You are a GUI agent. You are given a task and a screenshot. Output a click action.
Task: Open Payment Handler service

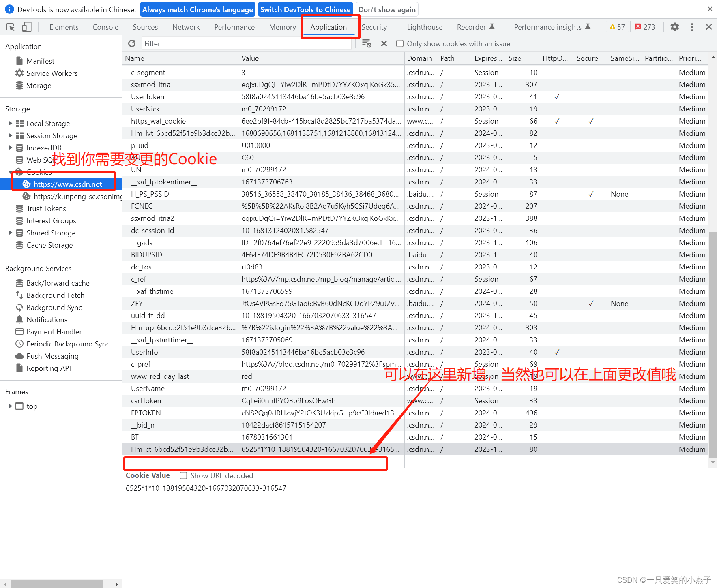coord(54,332)
